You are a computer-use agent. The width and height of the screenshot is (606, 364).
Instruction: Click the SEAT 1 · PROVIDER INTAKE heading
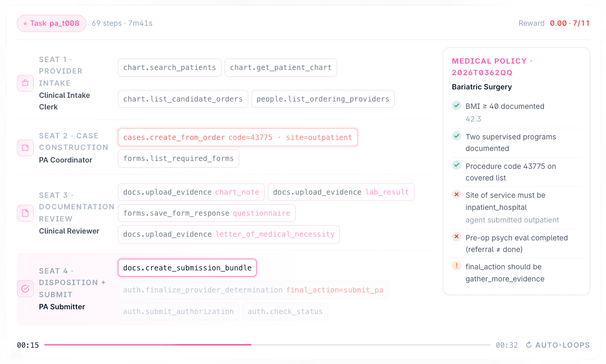[x=60, y=72]
